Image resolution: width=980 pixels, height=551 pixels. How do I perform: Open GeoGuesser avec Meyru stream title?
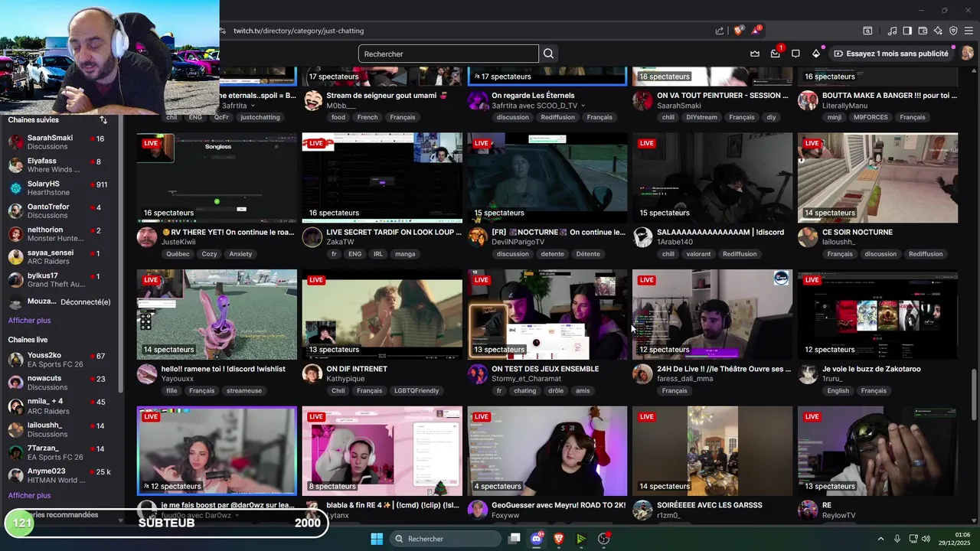(558, 505)
